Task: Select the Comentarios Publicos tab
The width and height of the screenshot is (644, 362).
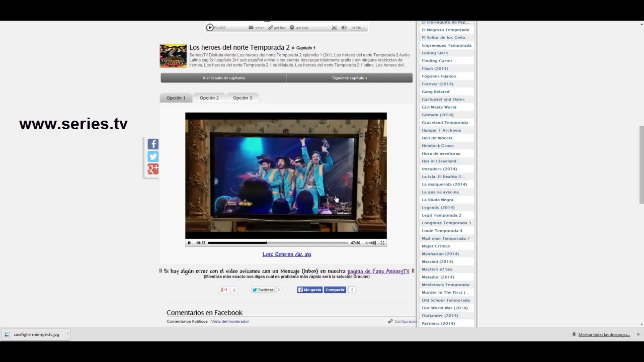Action: click(x=187, y=321)
